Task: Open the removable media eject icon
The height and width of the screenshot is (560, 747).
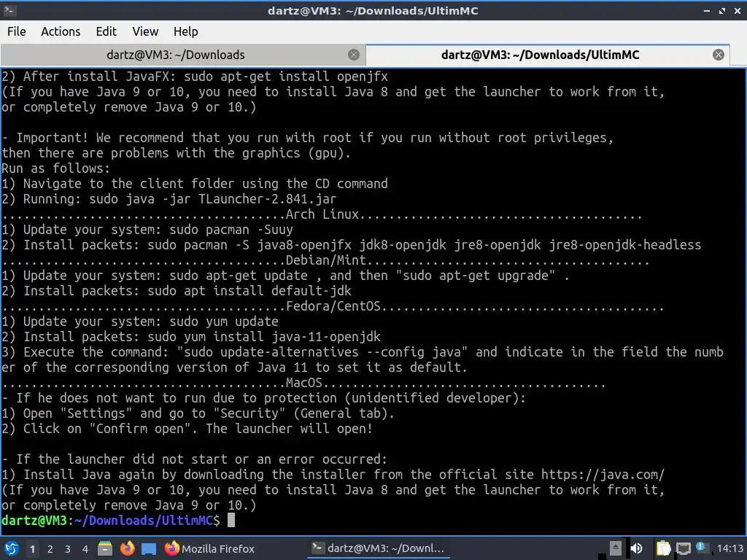Action: tap(616, 548)
